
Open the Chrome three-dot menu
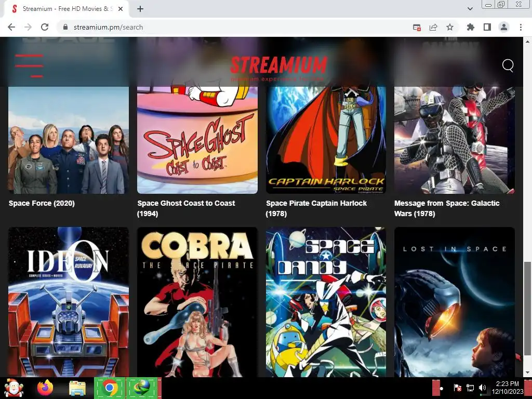point(521,27)
